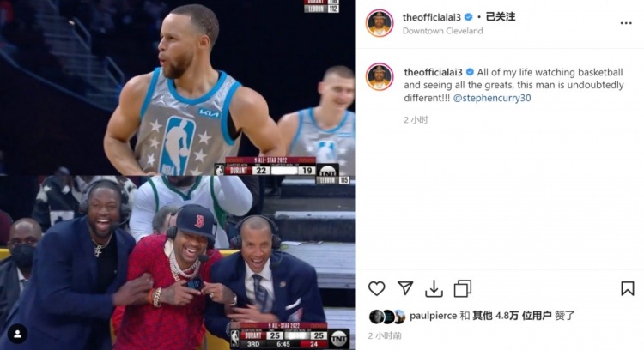Download the post with the download icon
Viewport: 644px width, 350px height.
[434, 289]
